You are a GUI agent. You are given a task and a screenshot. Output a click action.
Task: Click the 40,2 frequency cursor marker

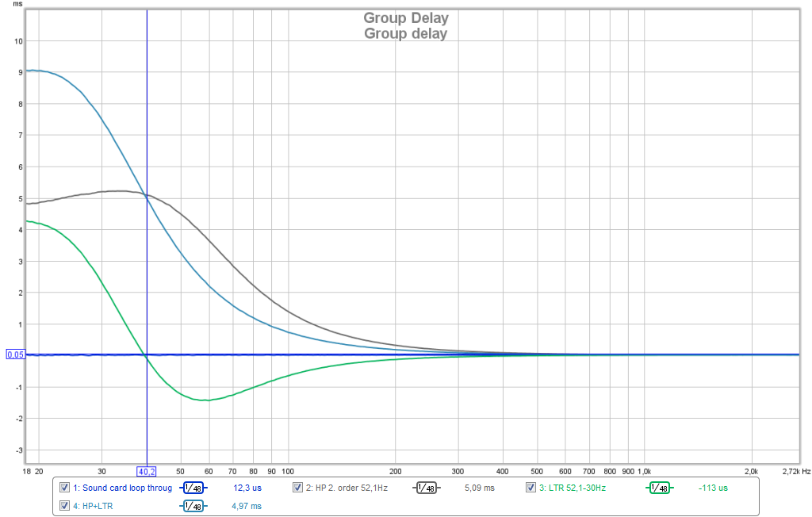[x=147, y=472]
